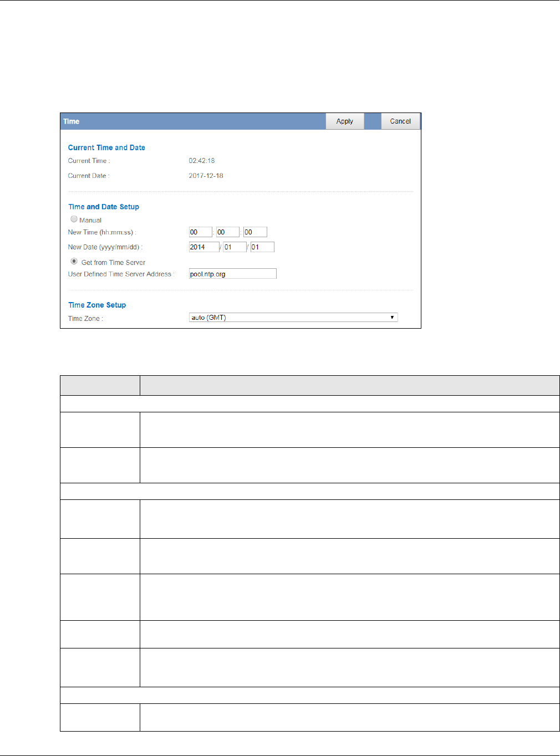This screenshot has width=560, height=756.
Task: Click the Apply button
Action: tap(345, 121)
